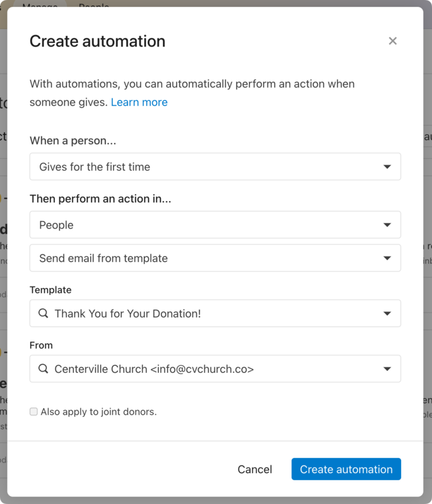Switch to the People tab
Screen dimensions: 432x504
[93, 6]
